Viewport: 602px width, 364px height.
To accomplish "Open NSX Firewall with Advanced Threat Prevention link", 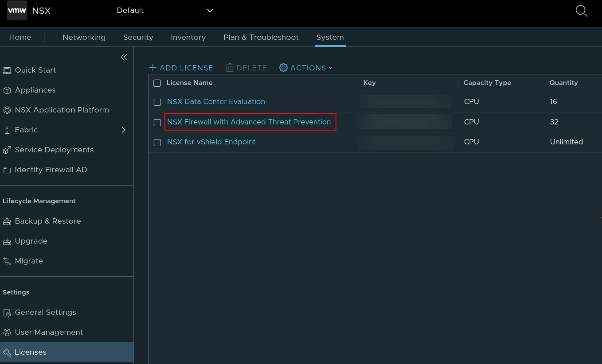I will point(249,122).
